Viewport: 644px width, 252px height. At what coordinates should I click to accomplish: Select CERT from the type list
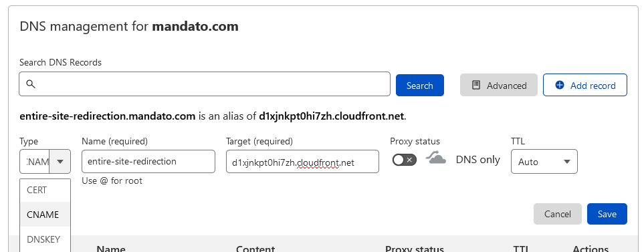pyautogui.click(x=45, y=191)
